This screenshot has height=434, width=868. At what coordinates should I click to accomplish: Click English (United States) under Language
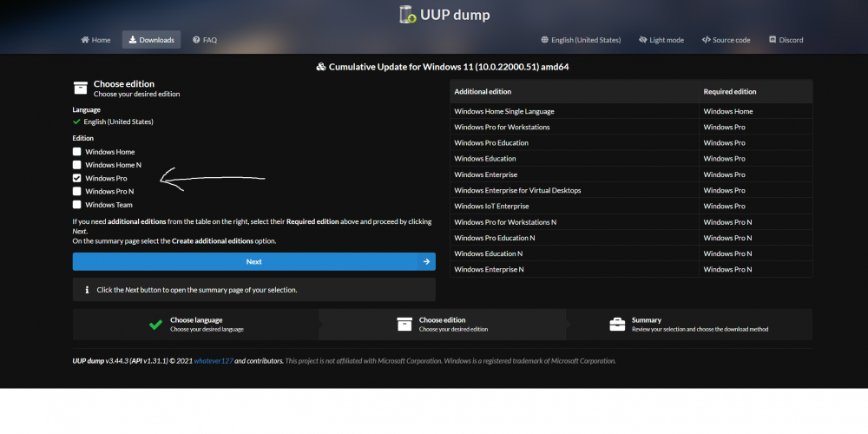point(118,122)
